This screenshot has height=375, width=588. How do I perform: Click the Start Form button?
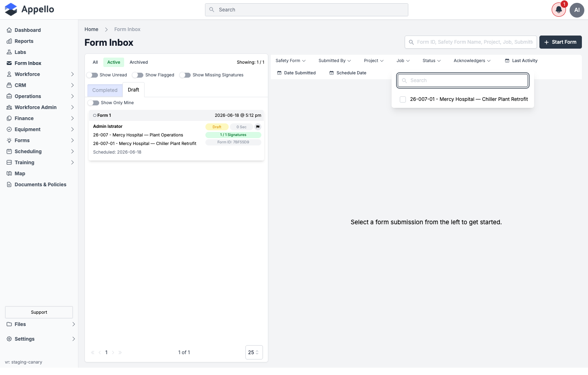(561, 42)
